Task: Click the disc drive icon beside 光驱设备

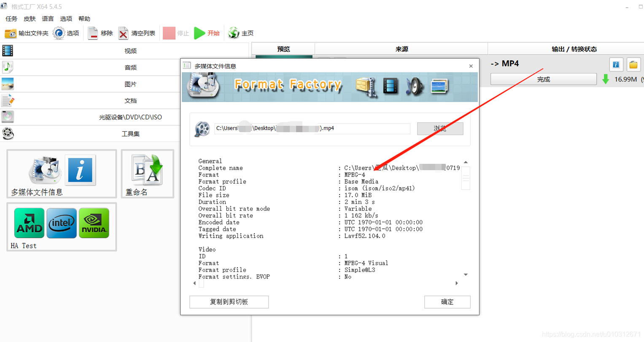Action: [8, 117]
